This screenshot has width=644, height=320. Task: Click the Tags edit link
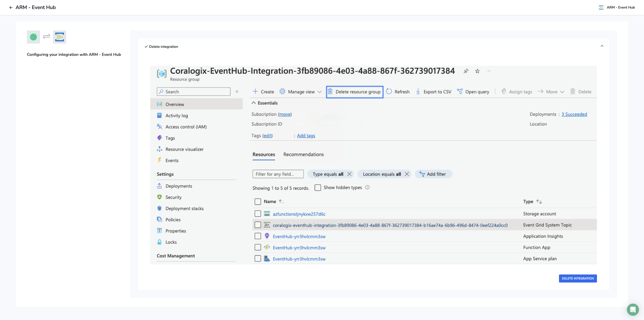click(267, 136)
